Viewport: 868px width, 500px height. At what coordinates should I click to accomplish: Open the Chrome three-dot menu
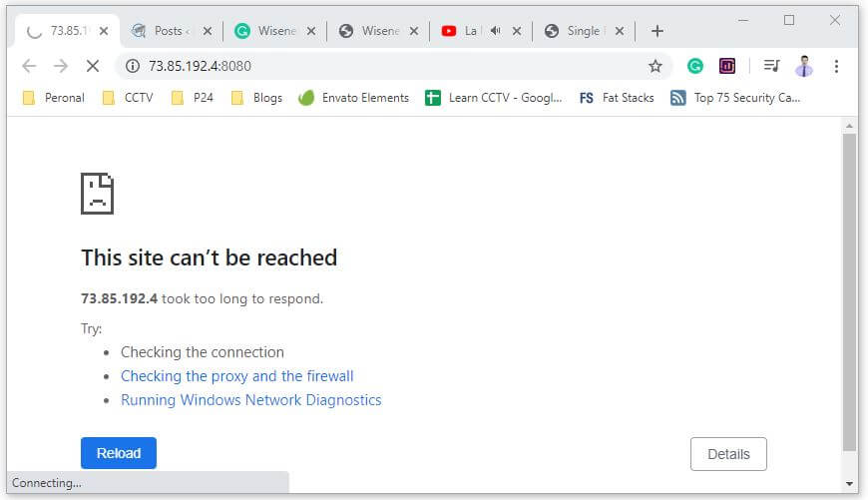(x=836, y=66)
